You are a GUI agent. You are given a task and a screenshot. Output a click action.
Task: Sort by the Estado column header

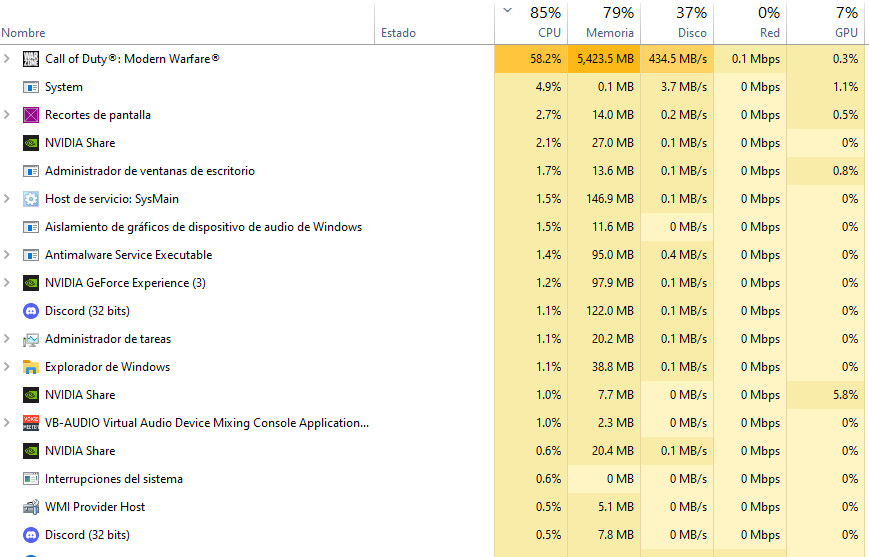tap(434, 23)
